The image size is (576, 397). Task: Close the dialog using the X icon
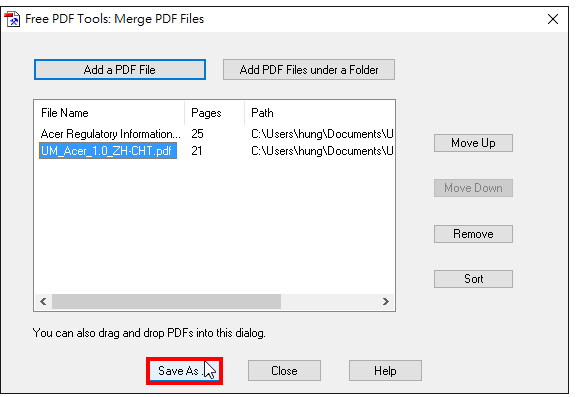click(553, 19)
